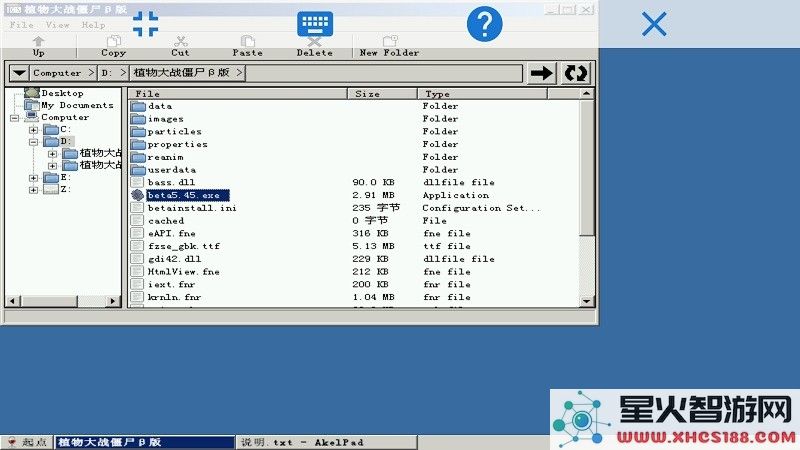Select the Z: drive icon in tree
This screenshot has height=450, width=800.
[51, 189]
